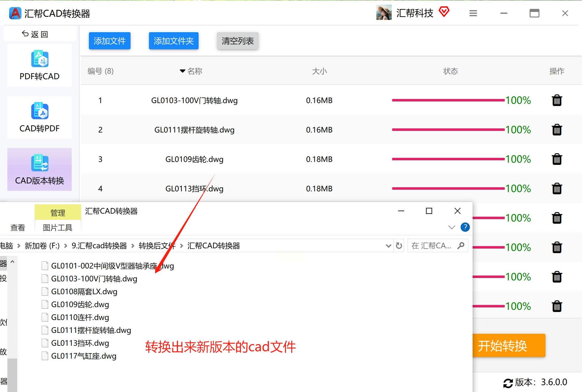Click the progress bar of row 2
Screen dimensions: 582x392
click(x=448, y=130)
